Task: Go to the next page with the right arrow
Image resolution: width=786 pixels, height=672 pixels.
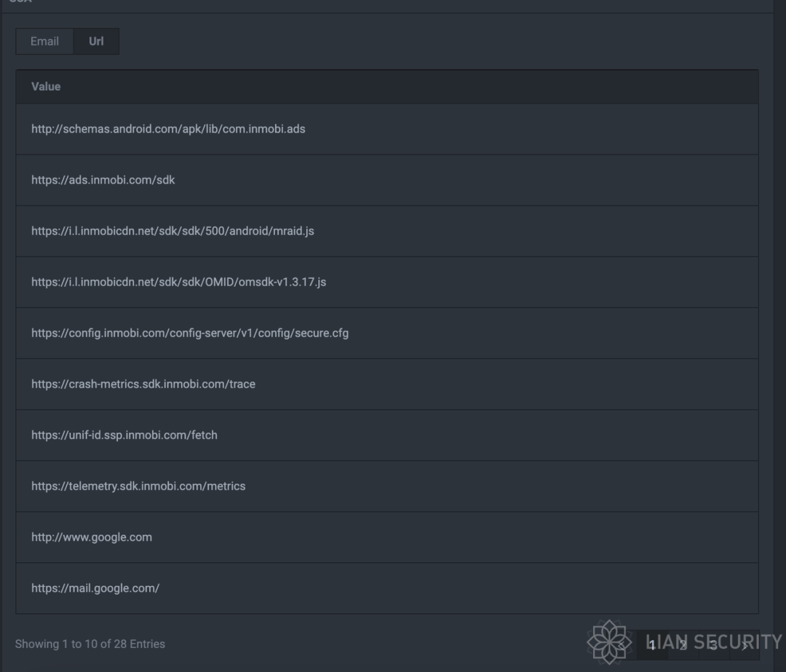Action: click(x=745, y=645)
